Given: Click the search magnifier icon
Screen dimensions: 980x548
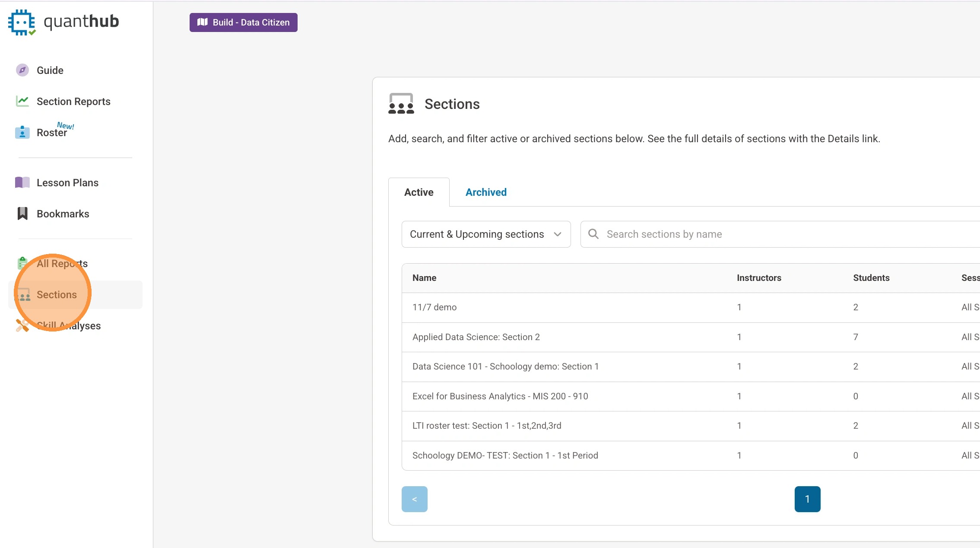Looking at the screenshot, I should [593, 234].
